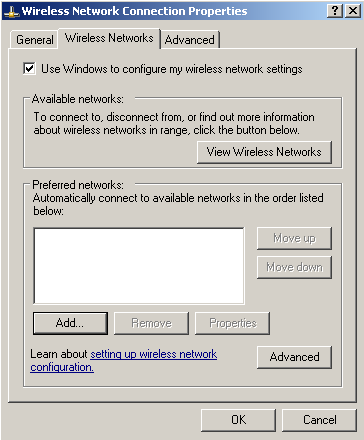Switch to the General tab
The image size is (364, 440).
(35, 40)
